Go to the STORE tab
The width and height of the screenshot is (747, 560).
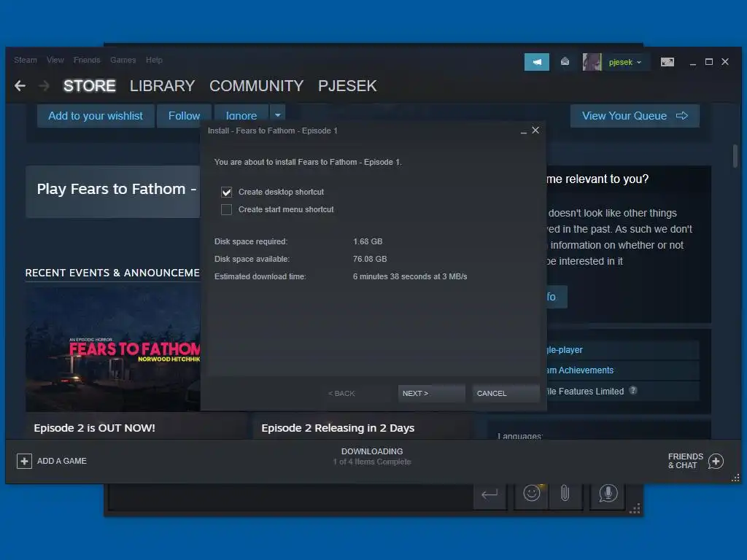tap(90, 86)
